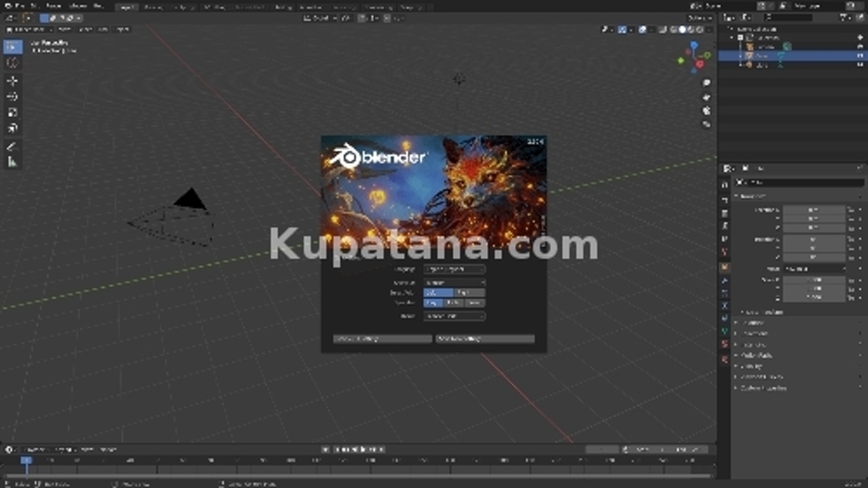Click the camera view icon in viewport

coord(707,109)
